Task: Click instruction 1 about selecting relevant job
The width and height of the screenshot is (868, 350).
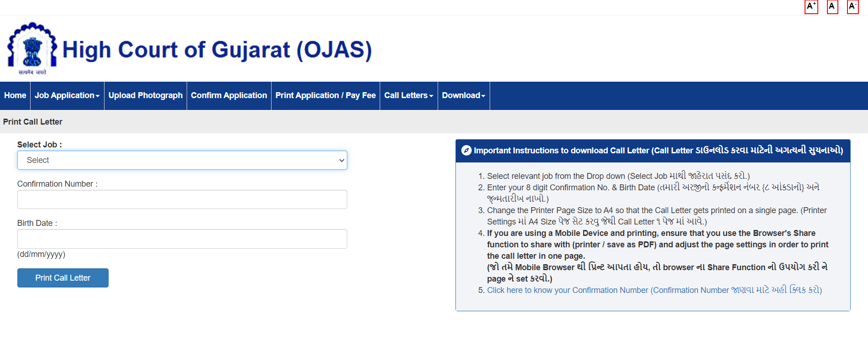Action: (x=618, y=176)
